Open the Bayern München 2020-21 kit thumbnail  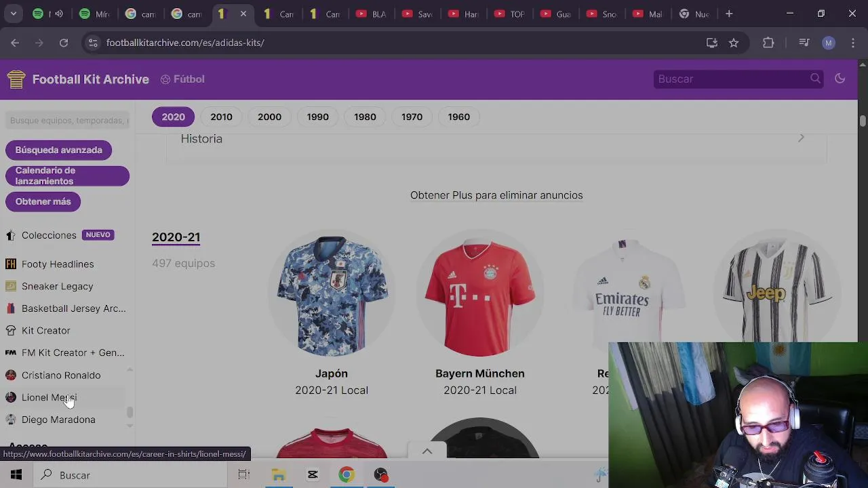tap(480, 294)
